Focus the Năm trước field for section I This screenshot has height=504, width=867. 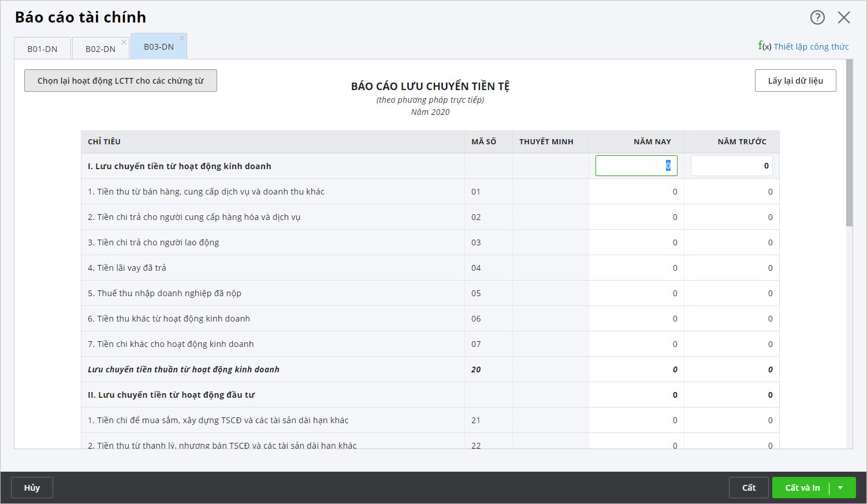pyautogui.click(x=731, y=166)
